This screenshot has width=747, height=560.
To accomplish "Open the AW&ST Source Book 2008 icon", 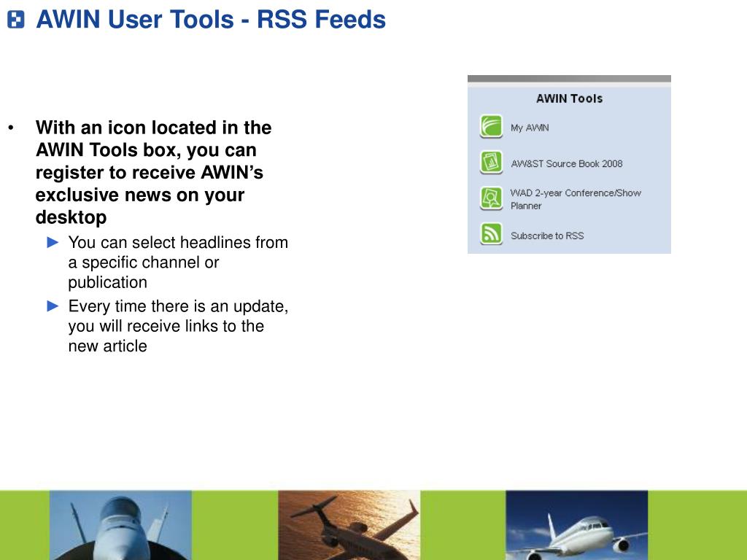I will [491, 163].
